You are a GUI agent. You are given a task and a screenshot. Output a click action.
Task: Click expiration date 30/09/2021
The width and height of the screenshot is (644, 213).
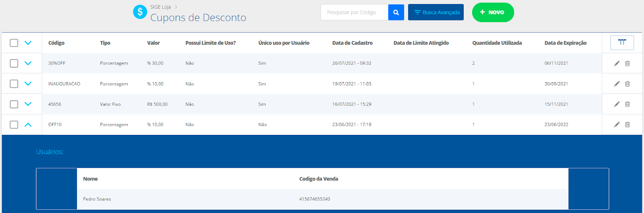556,84
